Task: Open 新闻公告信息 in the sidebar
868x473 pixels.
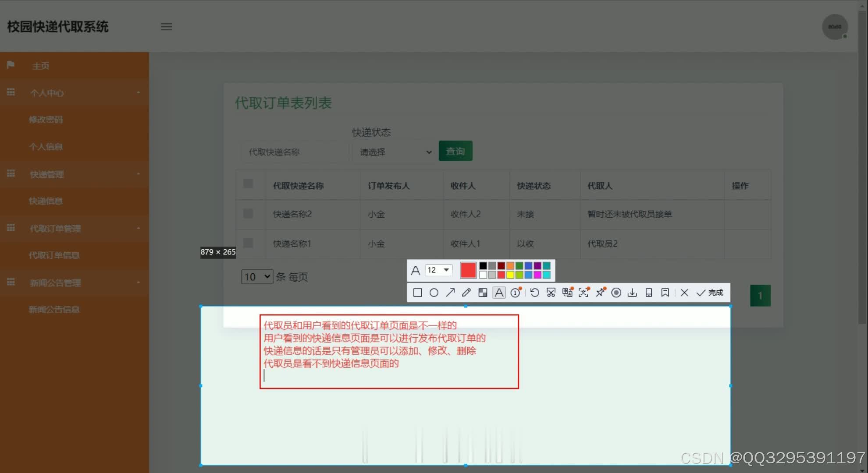Action: (x=54, y=310)
